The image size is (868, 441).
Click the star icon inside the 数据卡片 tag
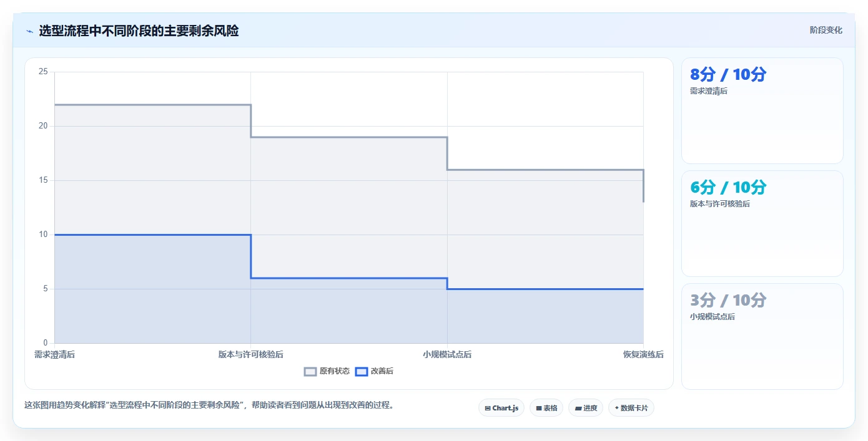coord(616,408)
